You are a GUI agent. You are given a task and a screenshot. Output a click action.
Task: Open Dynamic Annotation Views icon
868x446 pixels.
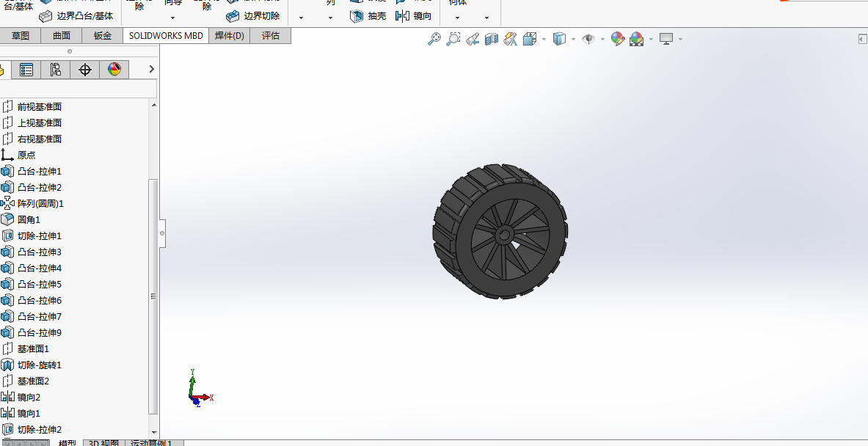[511, 39]
